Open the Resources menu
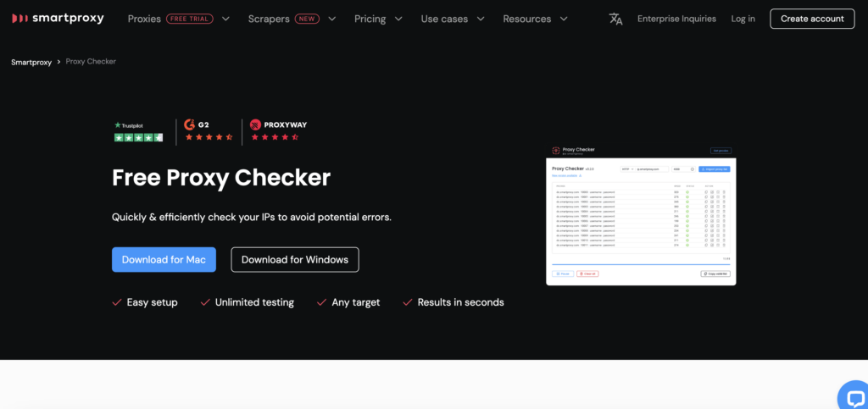Screen dimensions: 868x409 pyautogui.click(x=526, y=19)
